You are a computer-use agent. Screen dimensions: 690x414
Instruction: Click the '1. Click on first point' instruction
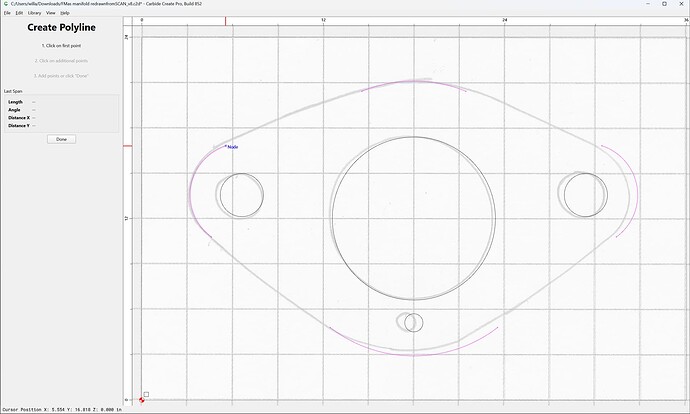pyautogui.click(x=62, y=46)
